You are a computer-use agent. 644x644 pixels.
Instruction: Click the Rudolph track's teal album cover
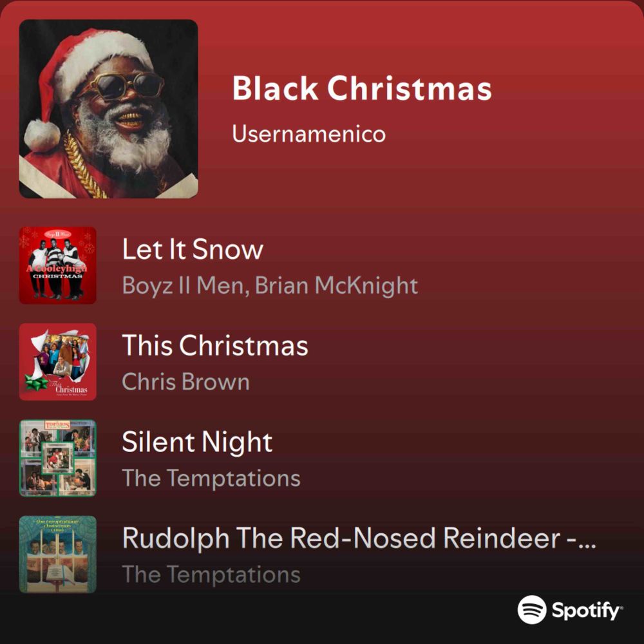(x=58, y=554)
